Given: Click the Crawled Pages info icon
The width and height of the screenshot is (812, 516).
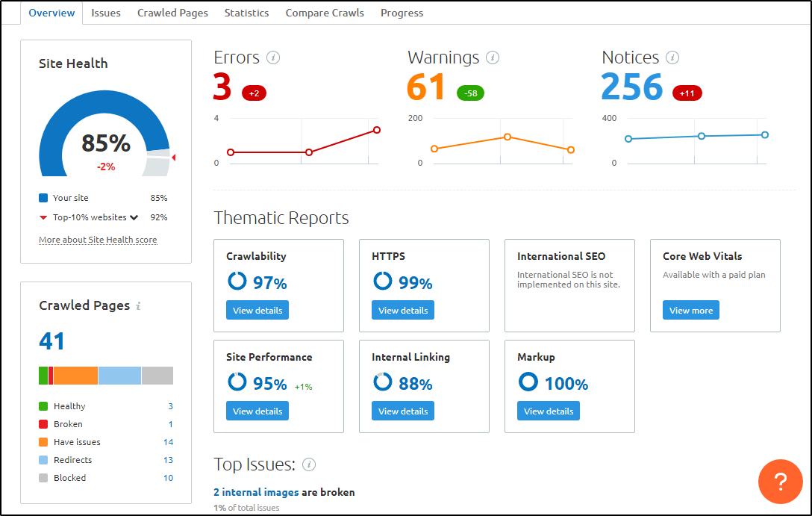Looking at the screenshot, I should click(139, 306).
